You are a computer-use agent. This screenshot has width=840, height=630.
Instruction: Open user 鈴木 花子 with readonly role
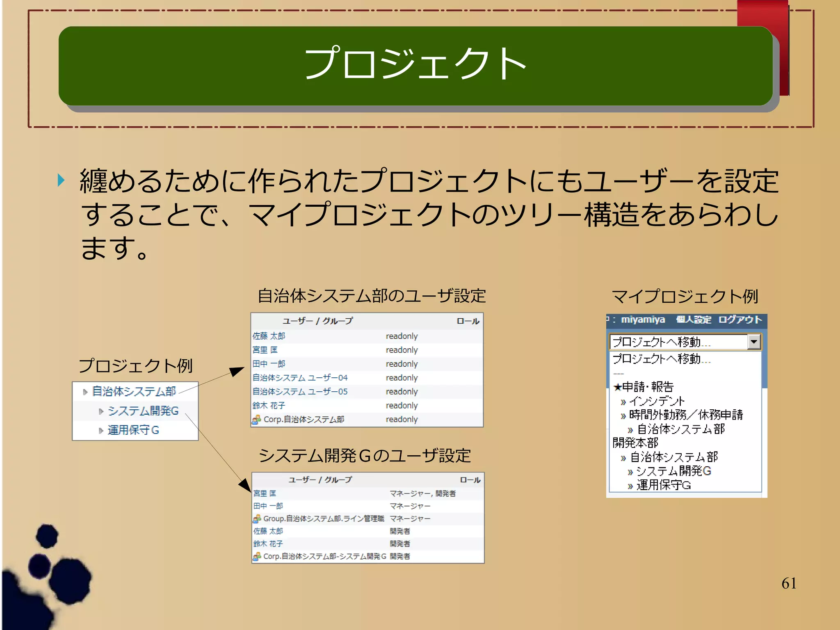[x=269, y=406]
